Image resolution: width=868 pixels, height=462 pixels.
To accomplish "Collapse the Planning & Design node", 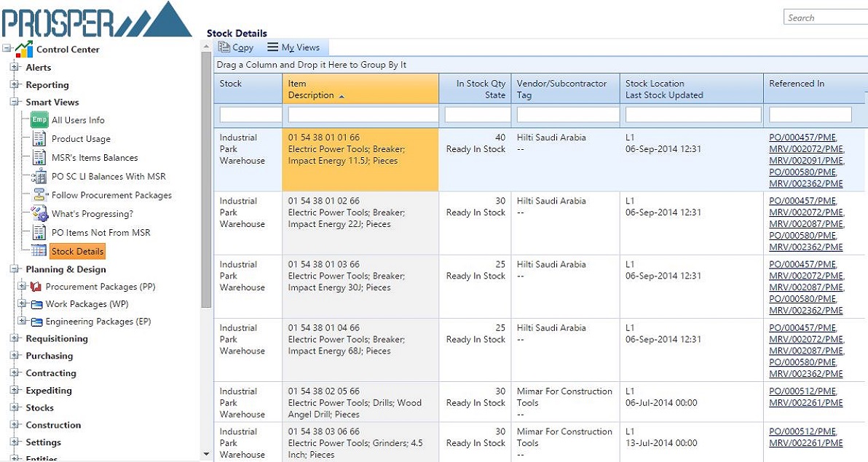I will pos(15,269).
